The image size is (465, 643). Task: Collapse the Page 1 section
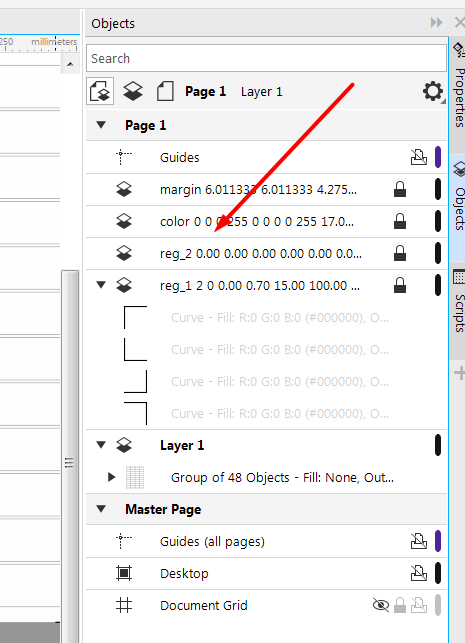point(101,125)
